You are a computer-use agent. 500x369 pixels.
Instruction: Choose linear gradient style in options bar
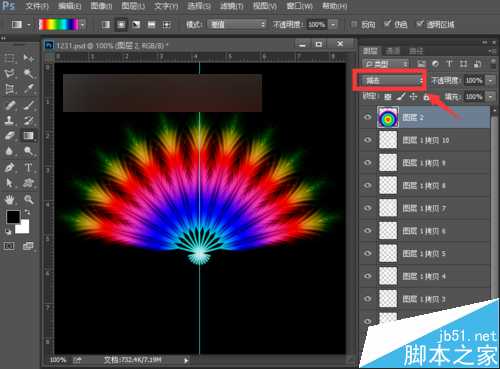click(106, 25)
